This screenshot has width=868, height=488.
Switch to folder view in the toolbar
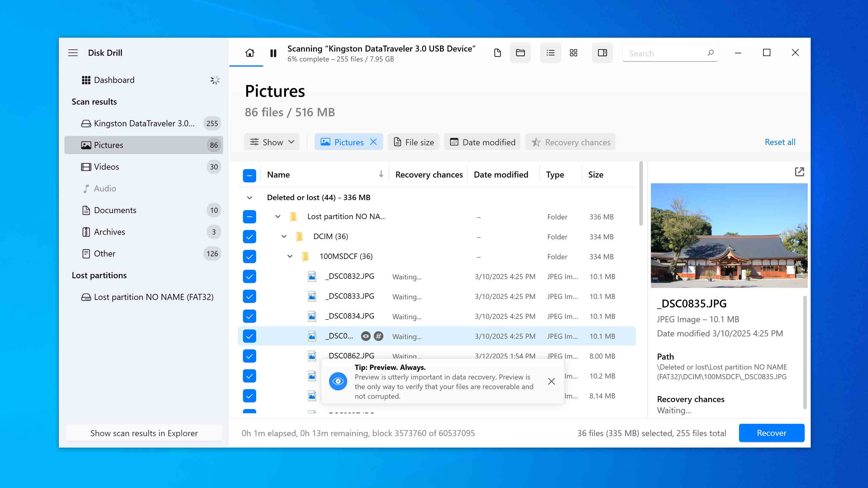tap(520, 53)
